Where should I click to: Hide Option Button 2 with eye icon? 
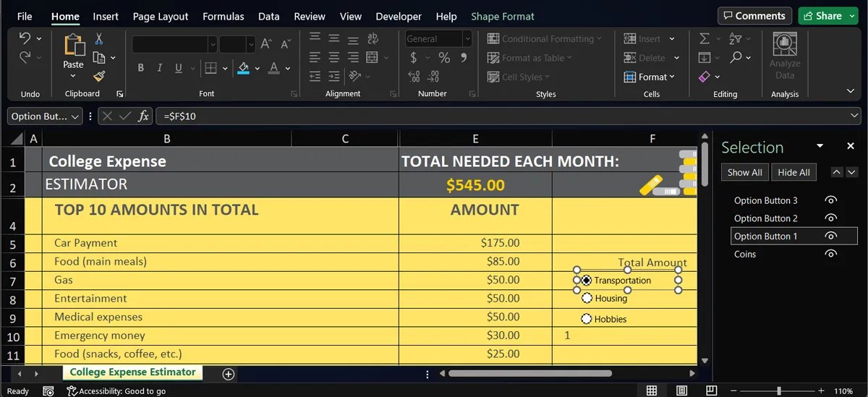pyautogui.click(x=831, y=218)
